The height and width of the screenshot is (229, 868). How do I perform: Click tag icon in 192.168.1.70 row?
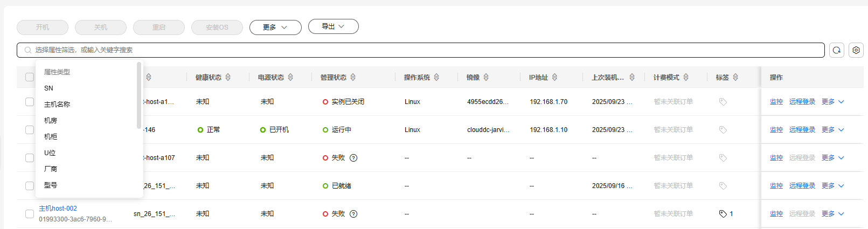pos(723,102)
